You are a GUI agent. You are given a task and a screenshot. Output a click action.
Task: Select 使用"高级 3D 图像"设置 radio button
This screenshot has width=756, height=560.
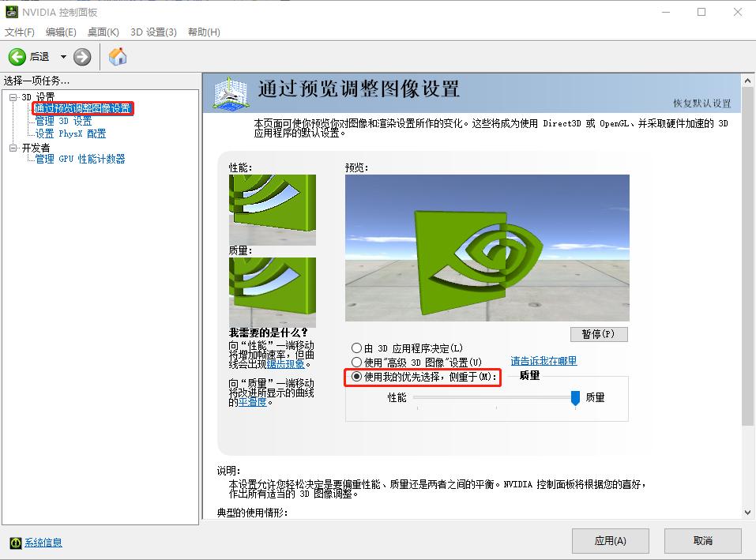click(x=356, y=362)
